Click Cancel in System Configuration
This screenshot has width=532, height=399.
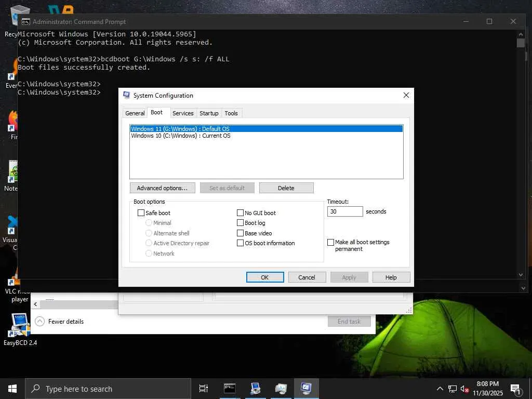point(307,277)
